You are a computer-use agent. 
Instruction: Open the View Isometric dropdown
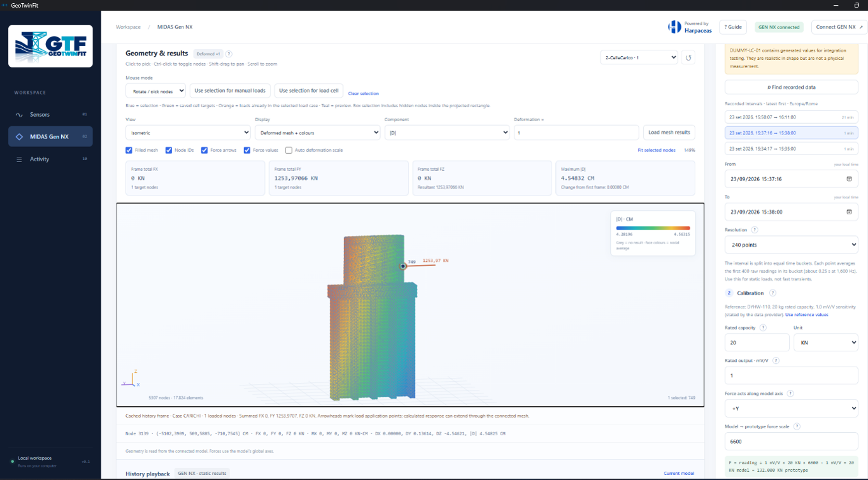[x=188, y=132]
